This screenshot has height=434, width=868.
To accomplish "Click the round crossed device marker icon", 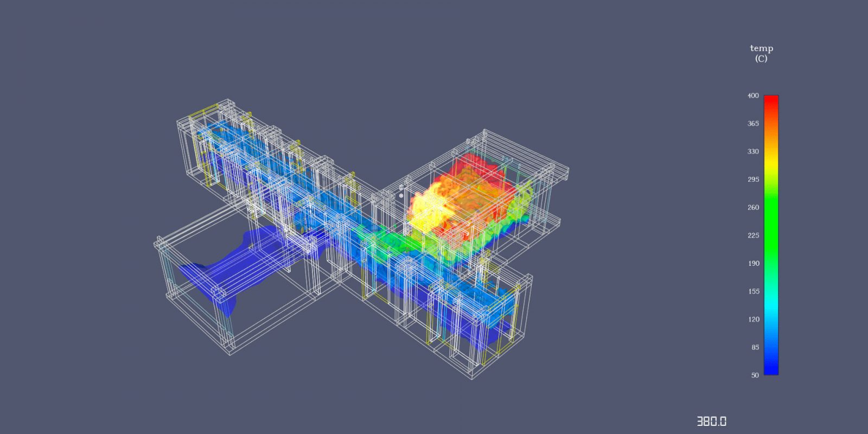I will [401, 195].
